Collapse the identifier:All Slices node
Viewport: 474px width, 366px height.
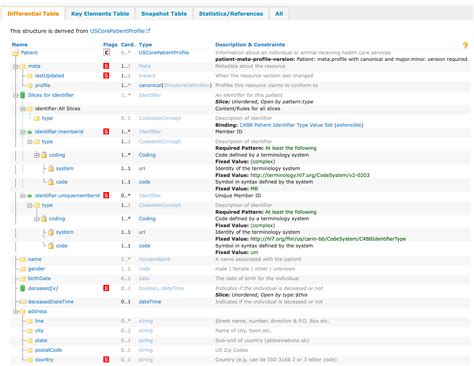coord(22,109)
